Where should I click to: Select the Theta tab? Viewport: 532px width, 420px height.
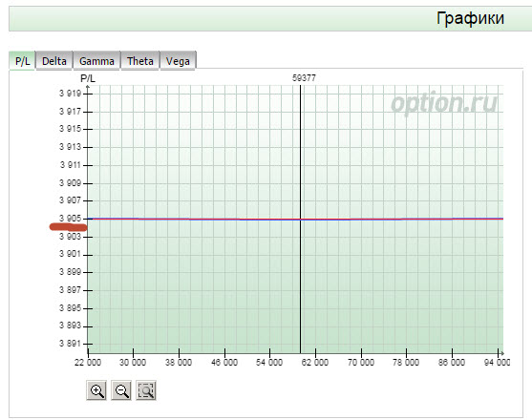pos(140,61)
